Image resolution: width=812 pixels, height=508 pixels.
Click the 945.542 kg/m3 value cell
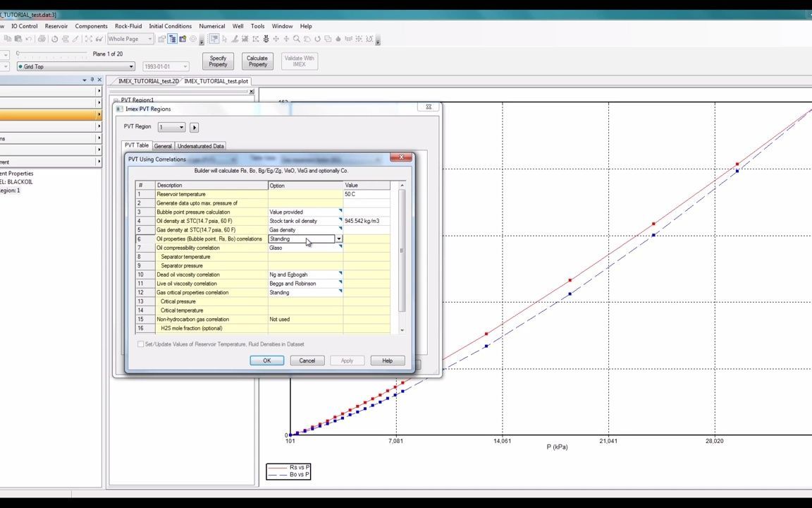[367, 221]
